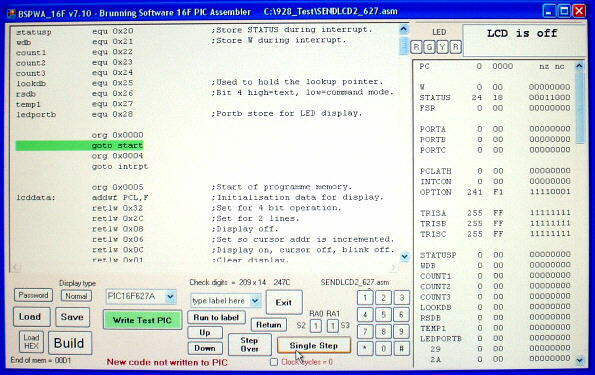This screenshot has width=595, height=375.
Task: Click the Load HEX button
Action: 31,342
